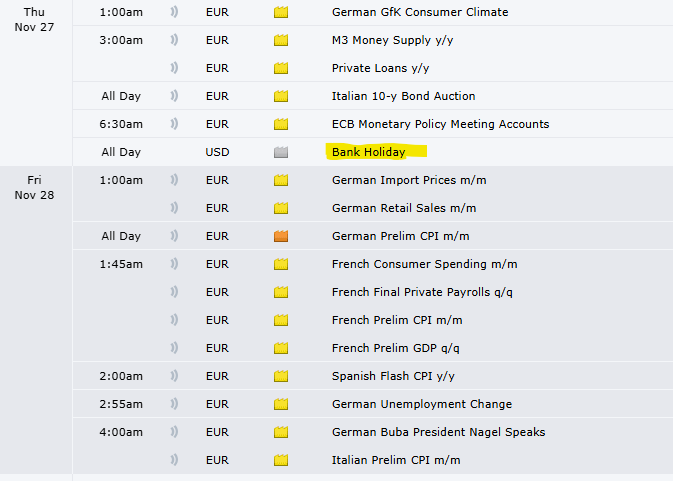The image size is (673, 481).
Task: Click the USD currency label for Bank Holiday
Action: pos(217,152)
